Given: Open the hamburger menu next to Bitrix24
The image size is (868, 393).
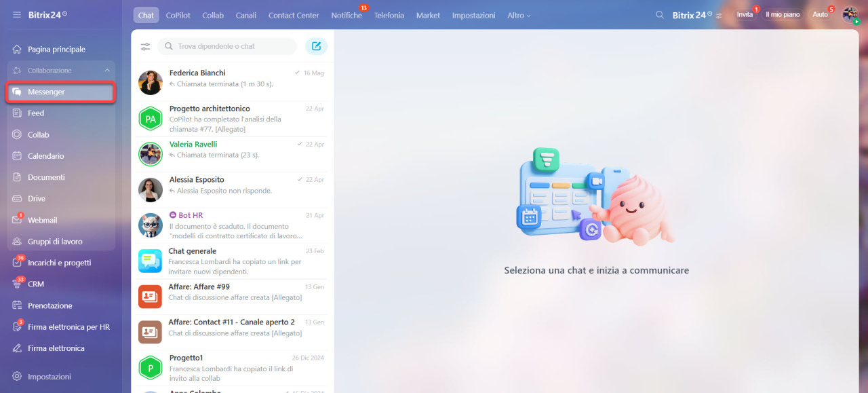Looking at the screenshot, I should 17,14.
